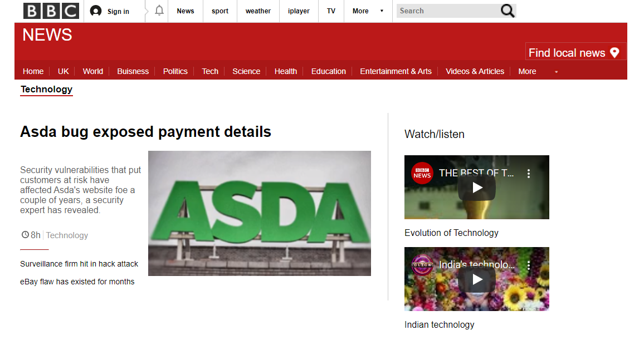
Task: Open iplayer in the top bar
Action: click(299, 11)
